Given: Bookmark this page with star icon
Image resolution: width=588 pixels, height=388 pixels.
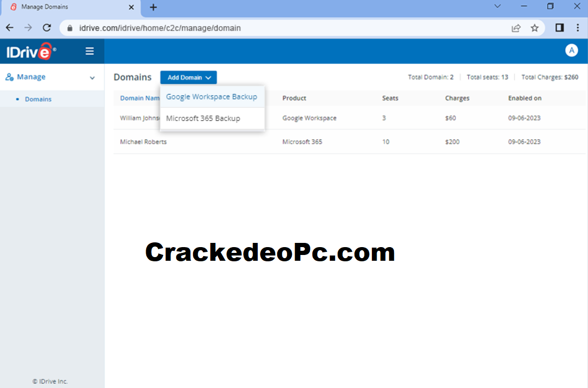Looking at the screenshot, I should pos(535,28).
